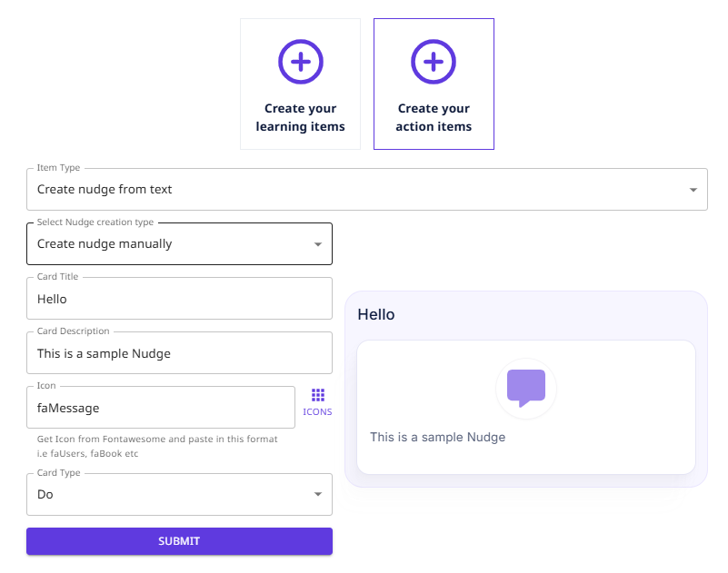The height and width of the screenshot is (573, 728).
Task: Click the 'ICONS' text label
Action: click(317, 412)
